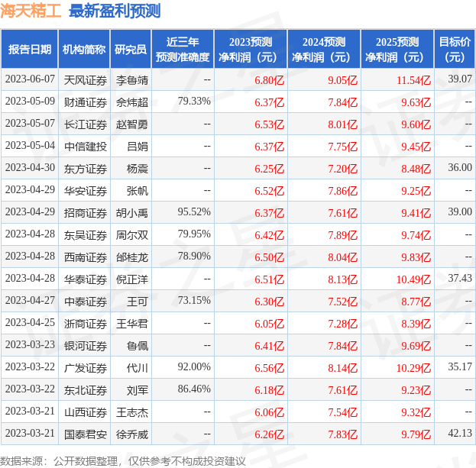Screen dimensions: 476x468
Task: Select the 天风证券 institution cell
Action: coord(86,80)
